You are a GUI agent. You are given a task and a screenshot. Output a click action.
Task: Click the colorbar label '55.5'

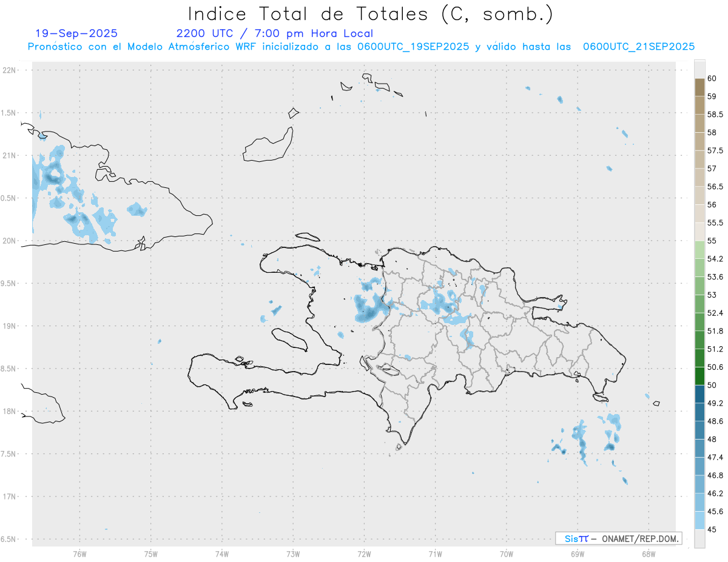tap(715, 222)
